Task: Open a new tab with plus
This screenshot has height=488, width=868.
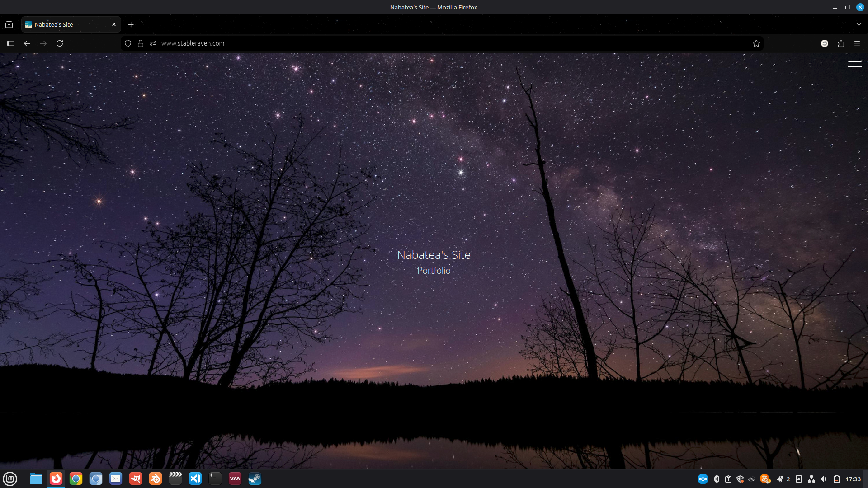Action: coord(131,24)
